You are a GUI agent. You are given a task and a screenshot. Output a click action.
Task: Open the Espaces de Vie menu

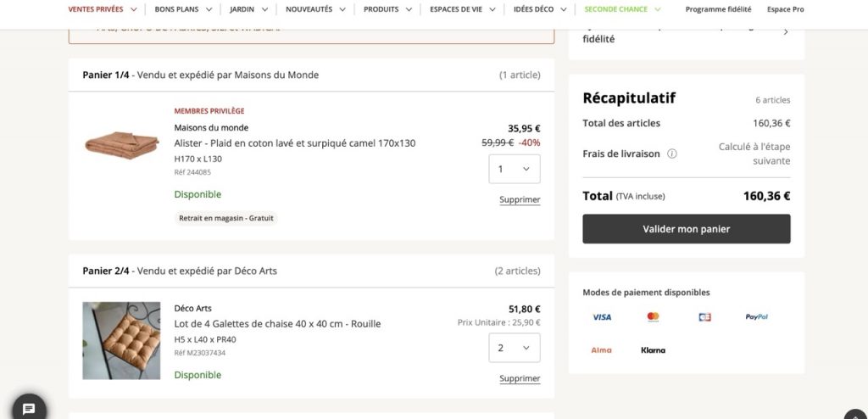[462, 9]
